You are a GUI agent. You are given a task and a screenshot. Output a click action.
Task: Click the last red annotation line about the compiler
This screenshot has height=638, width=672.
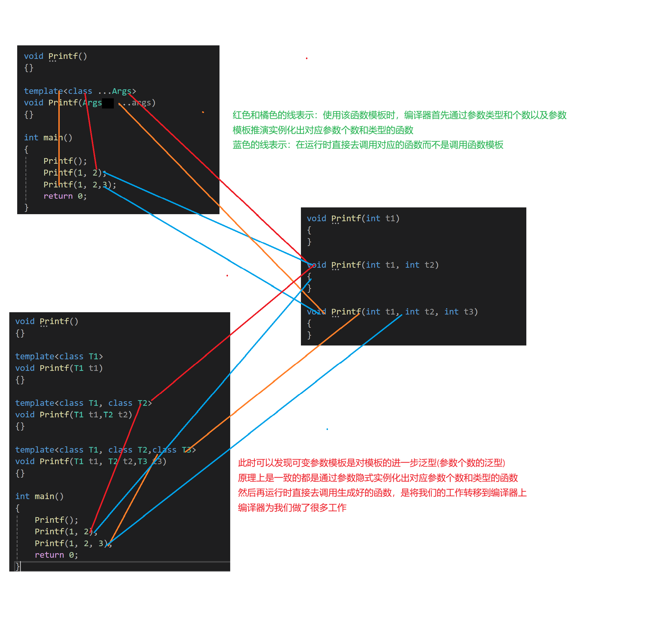coord(292,508)
